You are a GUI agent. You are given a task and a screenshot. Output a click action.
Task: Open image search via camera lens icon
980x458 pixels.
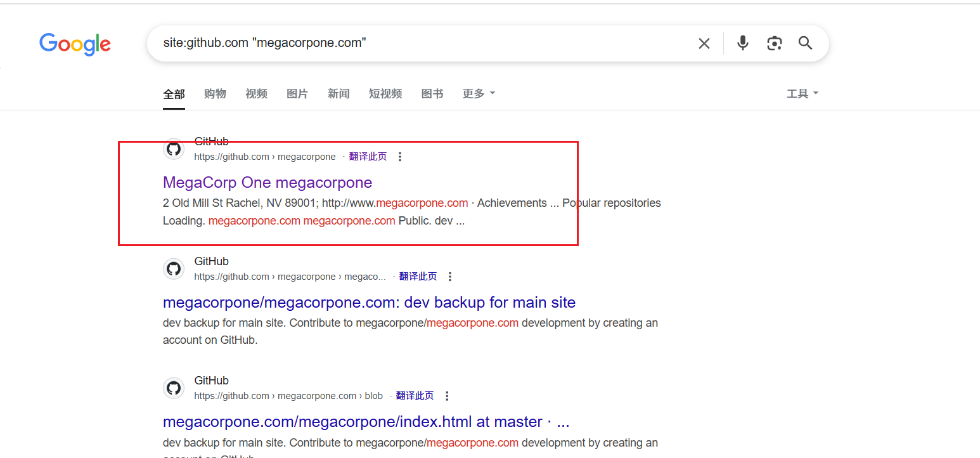pyautogui.click(x=774, y=43)
